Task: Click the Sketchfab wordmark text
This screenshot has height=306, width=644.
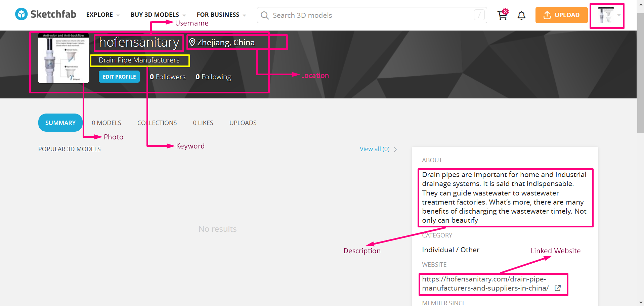Action: click(53, 14)
